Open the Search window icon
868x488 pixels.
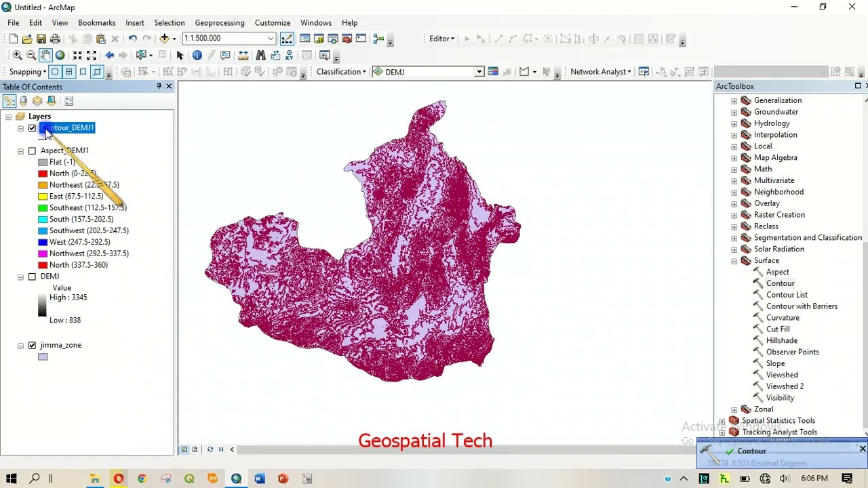coord(333,39)
